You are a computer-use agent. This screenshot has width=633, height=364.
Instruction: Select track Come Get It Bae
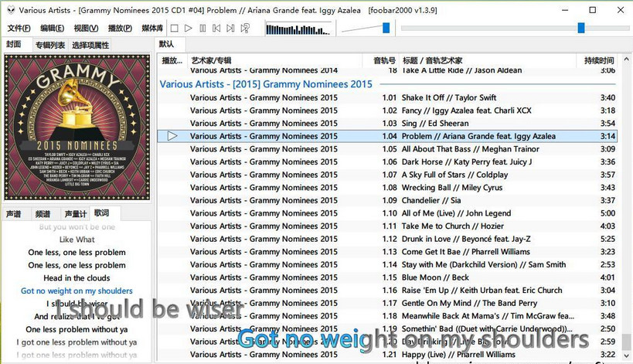click(387, 252)
